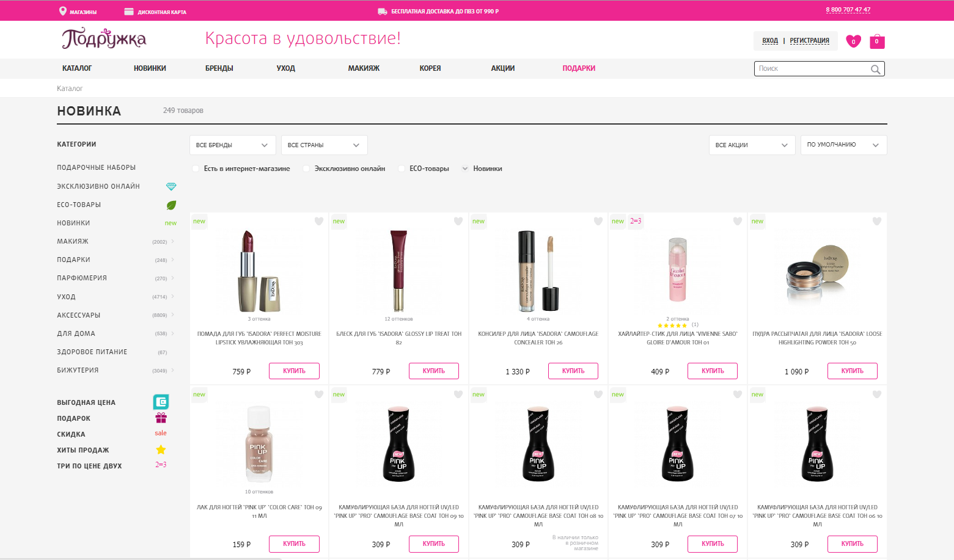954x560 pixels.
Task: Click the 'Регистрация' link
Action: (x=809, y=41)
